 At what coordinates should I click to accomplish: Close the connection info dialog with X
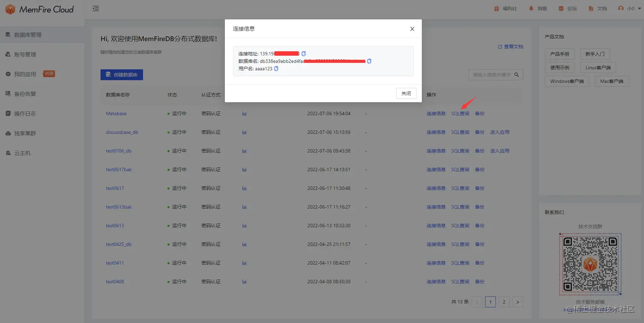[x=412, y=29]
